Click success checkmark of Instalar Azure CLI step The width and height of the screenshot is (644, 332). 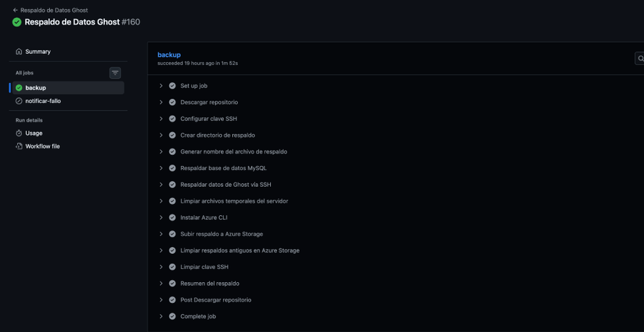point(173,217)
